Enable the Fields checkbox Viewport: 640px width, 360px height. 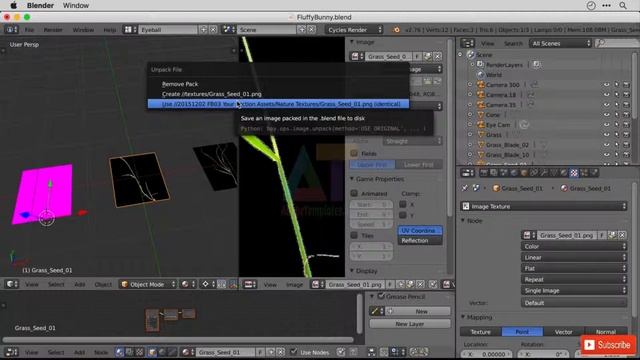tap(354, 153)
